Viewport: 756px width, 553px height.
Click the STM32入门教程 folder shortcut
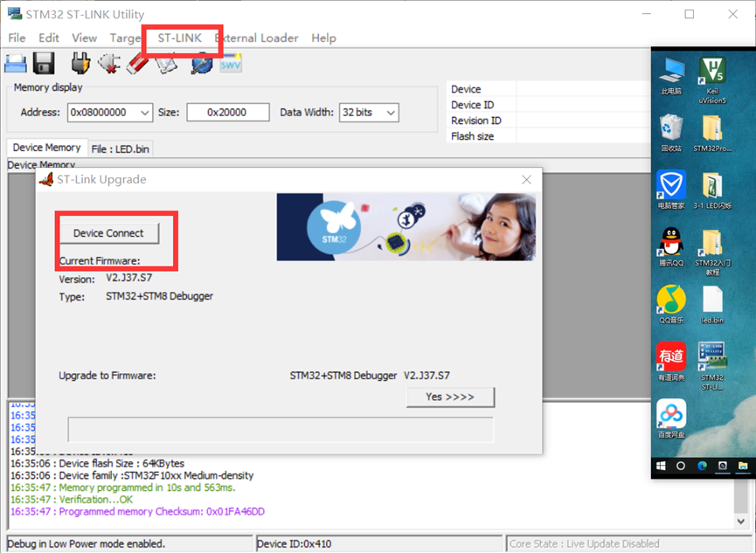click(x=712, y=252)
